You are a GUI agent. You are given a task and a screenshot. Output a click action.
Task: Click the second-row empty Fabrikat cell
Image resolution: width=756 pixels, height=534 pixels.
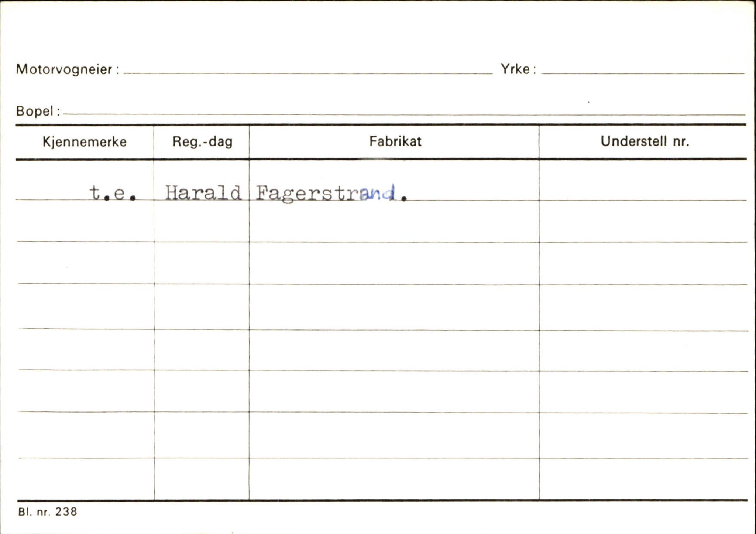(x=394, y=222)
